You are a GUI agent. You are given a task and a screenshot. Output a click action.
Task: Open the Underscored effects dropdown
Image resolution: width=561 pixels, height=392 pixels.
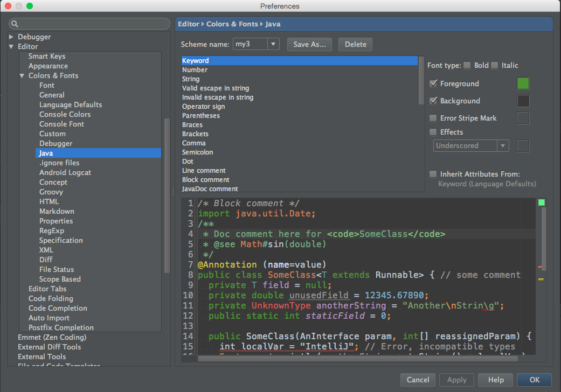(471, 145)
